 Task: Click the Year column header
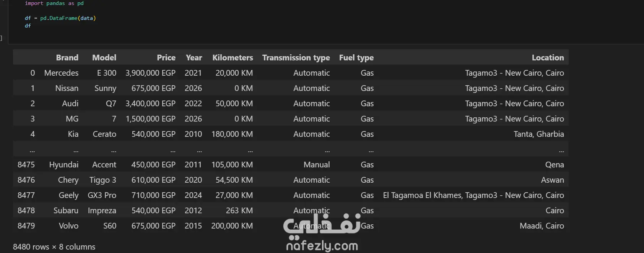pyautogui.click(x=194, y=58)
